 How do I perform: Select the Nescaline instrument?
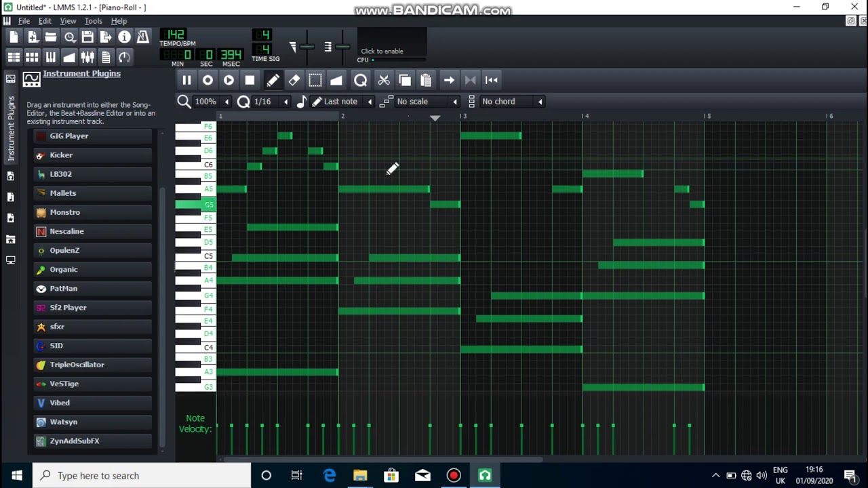coord(93,231)
